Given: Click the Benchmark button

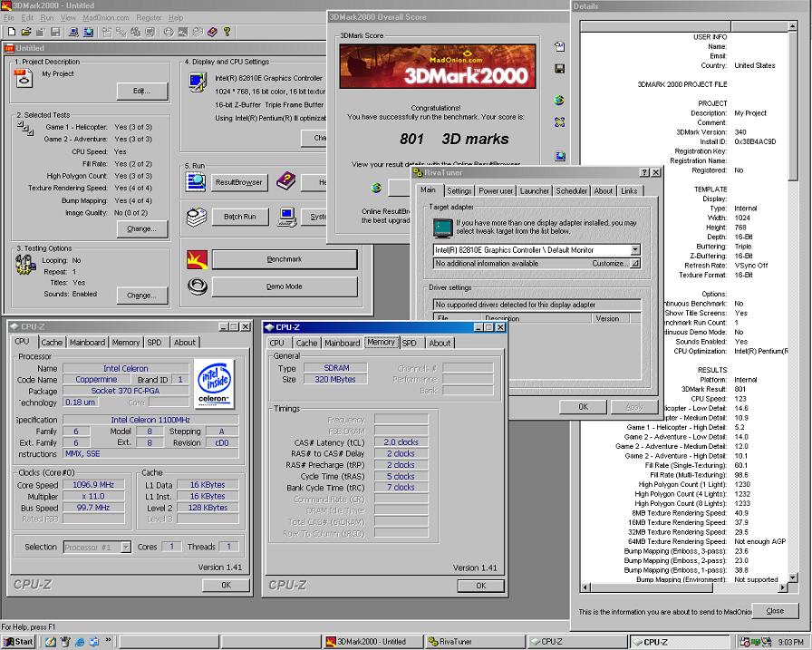Looking at the screenshot, I should tap(285, 259).
